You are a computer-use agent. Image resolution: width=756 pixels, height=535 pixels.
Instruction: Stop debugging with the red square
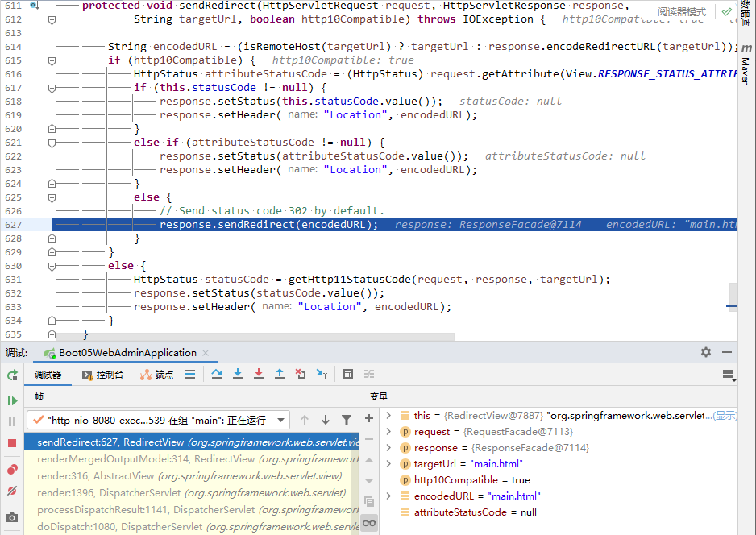pyautogui.click(x=12, y=443)
